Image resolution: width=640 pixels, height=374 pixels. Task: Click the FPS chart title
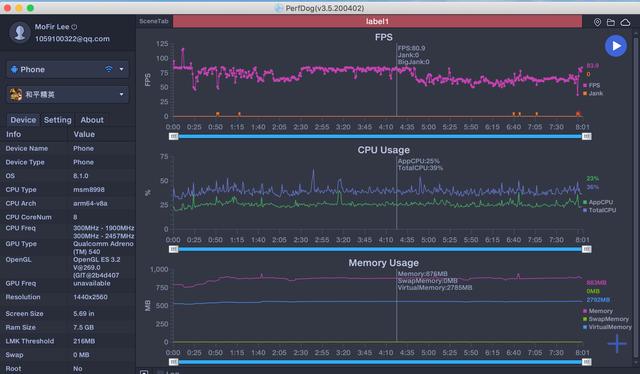(384, 37)
